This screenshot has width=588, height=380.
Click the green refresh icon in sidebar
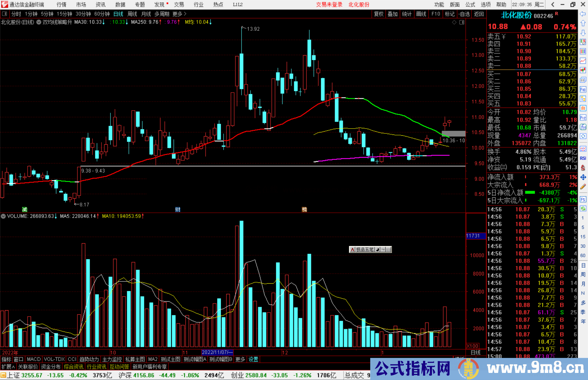point(583,209)
